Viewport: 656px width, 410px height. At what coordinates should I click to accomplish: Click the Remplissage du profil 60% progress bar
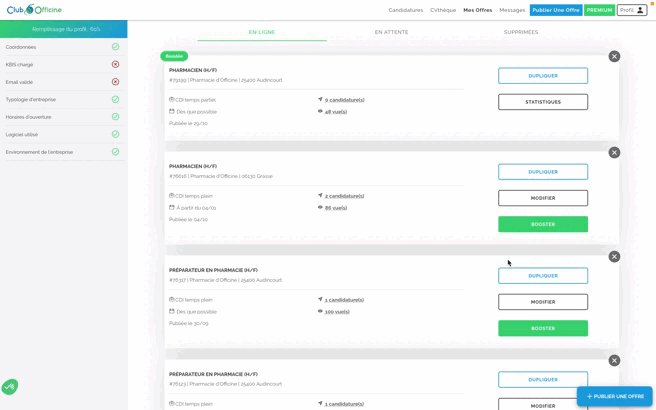pos(64,29)
